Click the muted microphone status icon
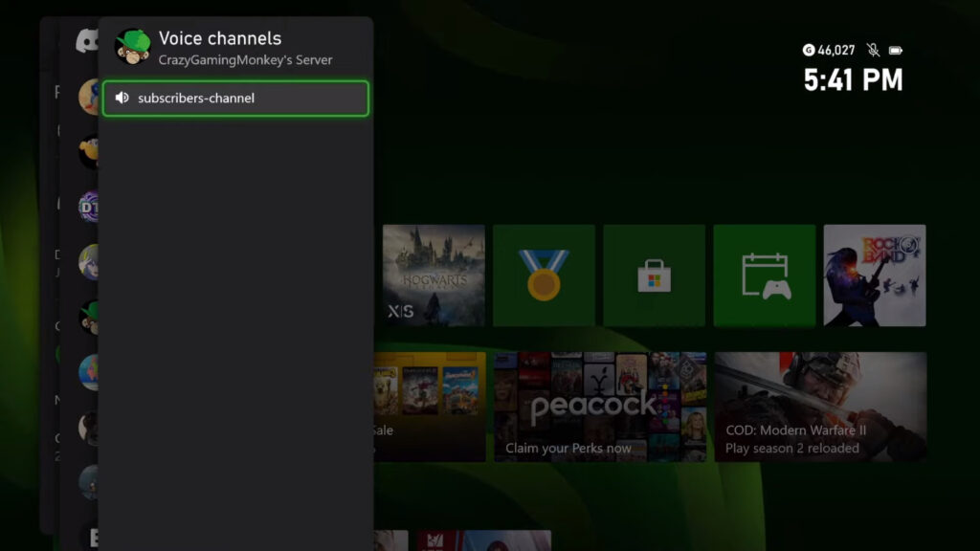980x551 pixels. click(872, 48)
